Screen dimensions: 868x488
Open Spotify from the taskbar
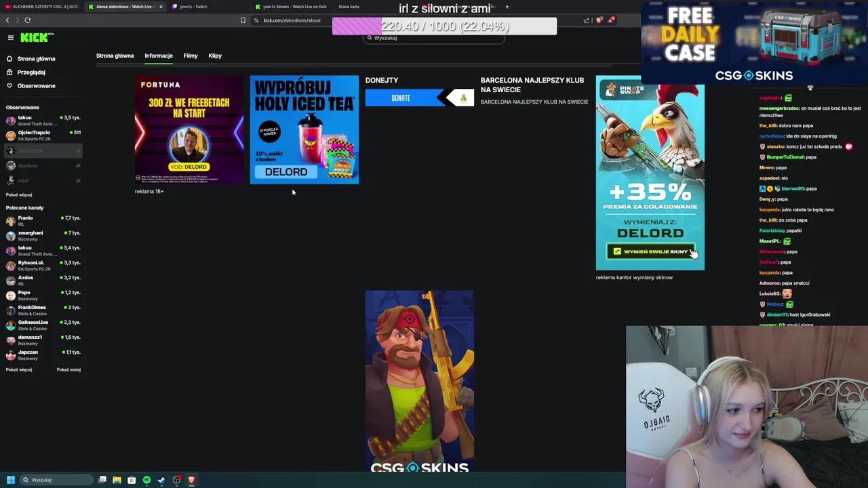point(146,480)
